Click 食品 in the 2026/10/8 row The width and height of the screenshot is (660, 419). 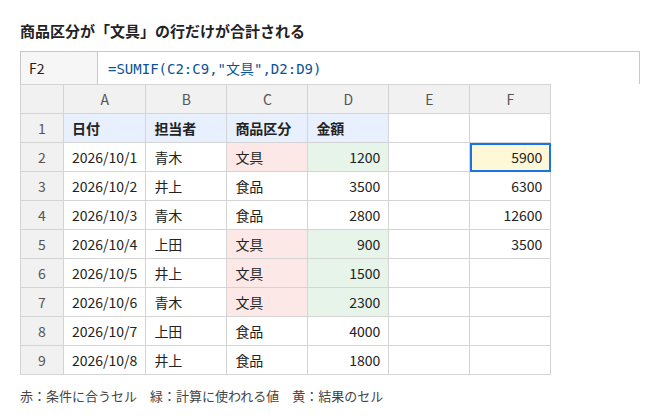click(267, 361)
